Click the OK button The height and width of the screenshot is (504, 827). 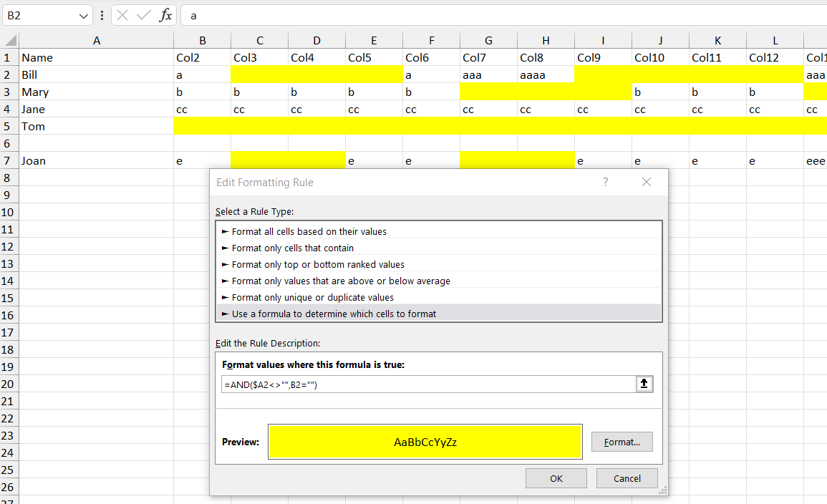pos(556,478)
